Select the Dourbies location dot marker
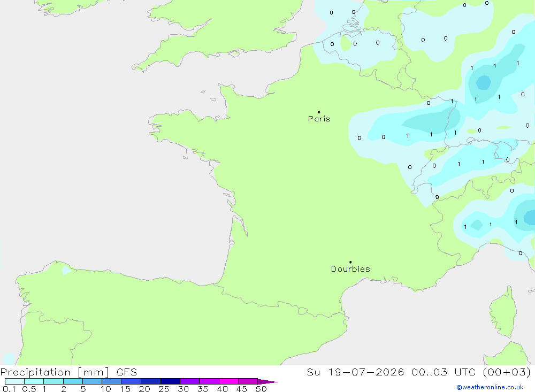Image resolution: width=535 pixels, height=392 pixels. [x=350, y=262]
